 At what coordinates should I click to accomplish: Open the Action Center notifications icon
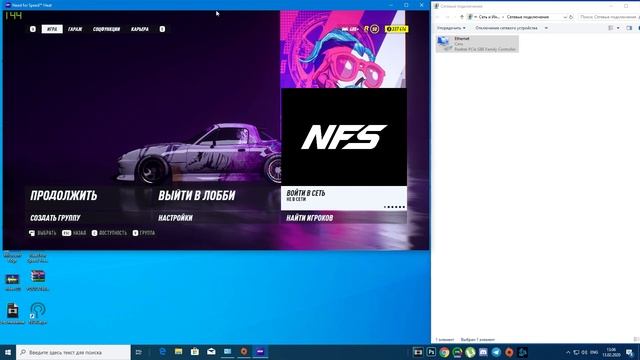tap(630, 352)
